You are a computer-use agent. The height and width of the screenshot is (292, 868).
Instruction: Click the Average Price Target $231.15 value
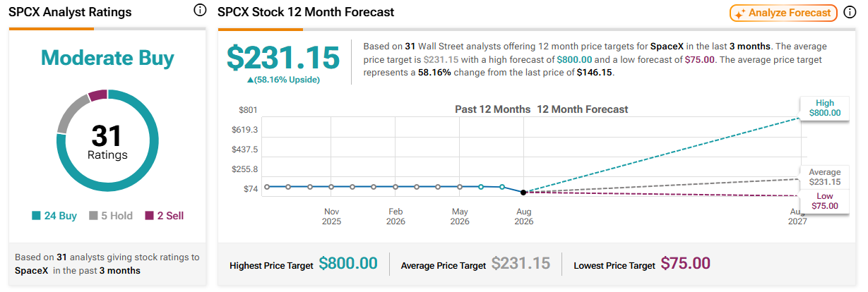[x=521, y=264]
